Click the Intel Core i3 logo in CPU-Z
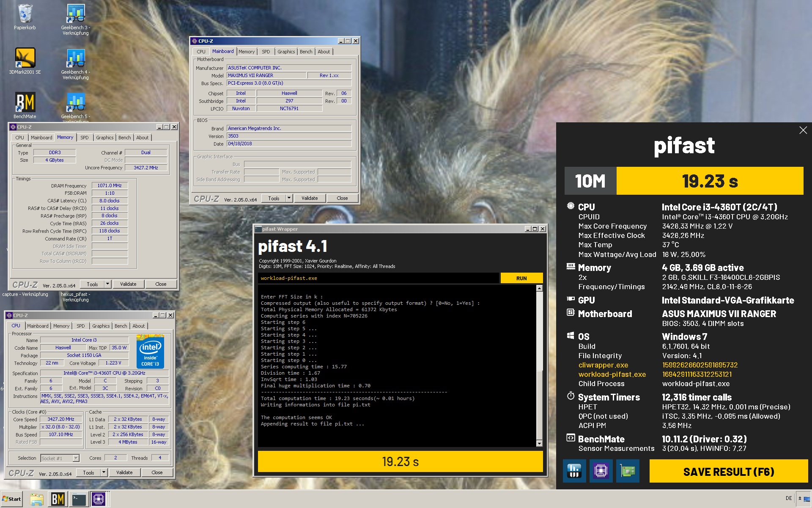812x508 pixels. click(x=150, y=351)
